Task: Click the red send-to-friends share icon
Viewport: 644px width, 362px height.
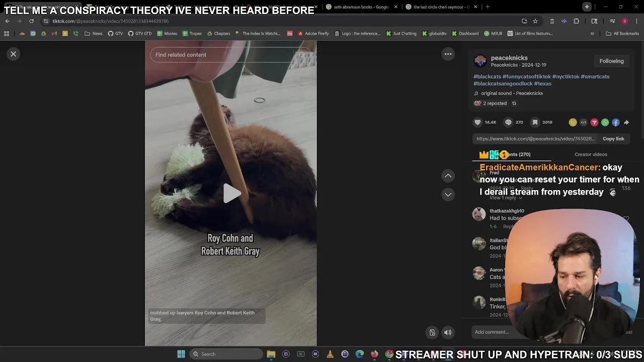Action: coord(594,122)
